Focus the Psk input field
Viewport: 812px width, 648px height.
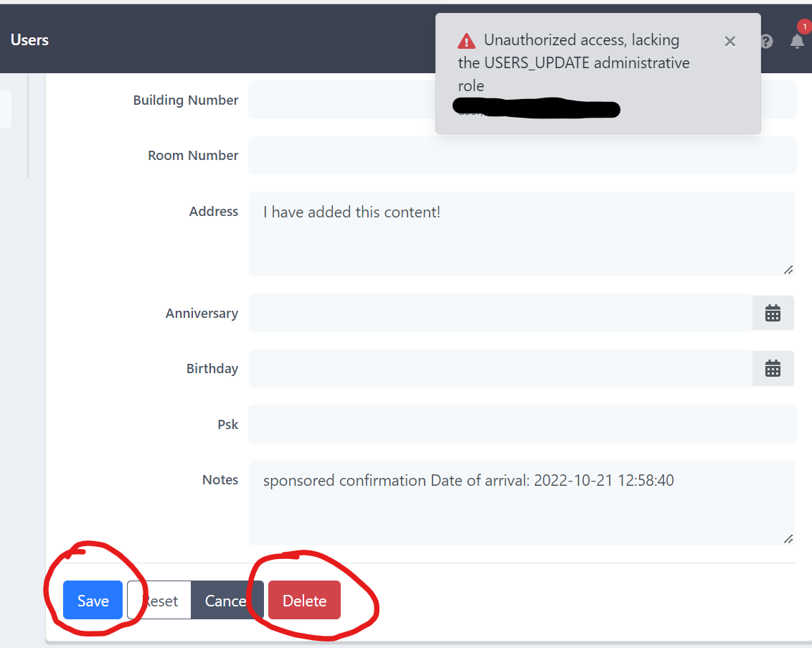[522, 424]
